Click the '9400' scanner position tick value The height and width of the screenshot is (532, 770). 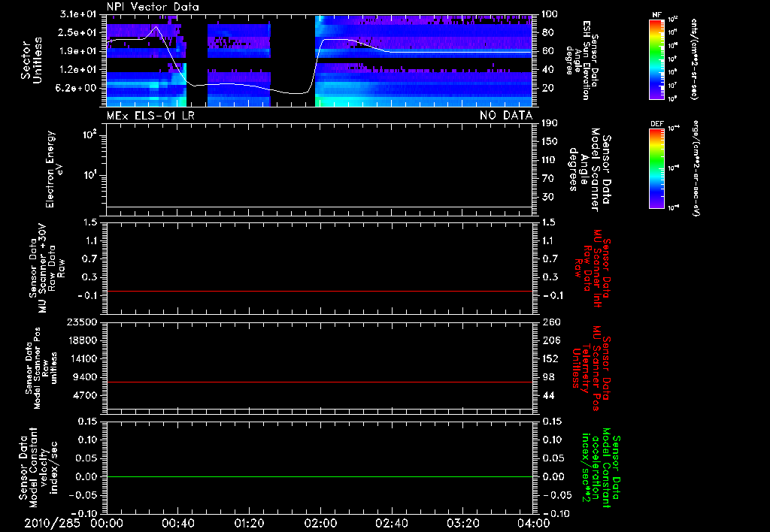(x=84, y=377)
